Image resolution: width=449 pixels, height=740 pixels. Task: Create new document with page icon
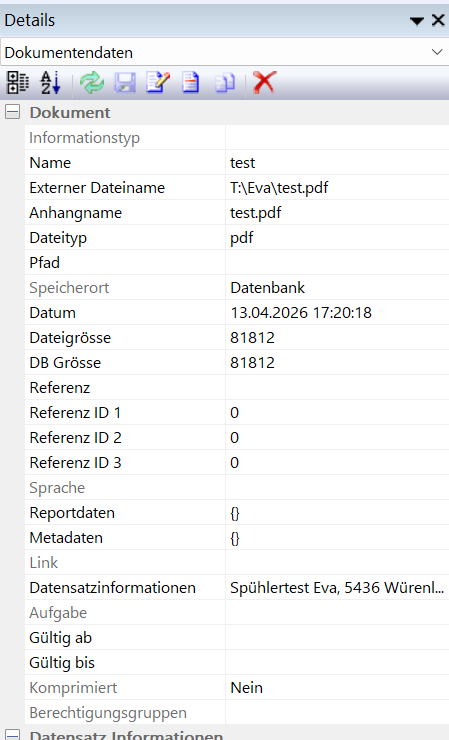[x=191, y=83]
